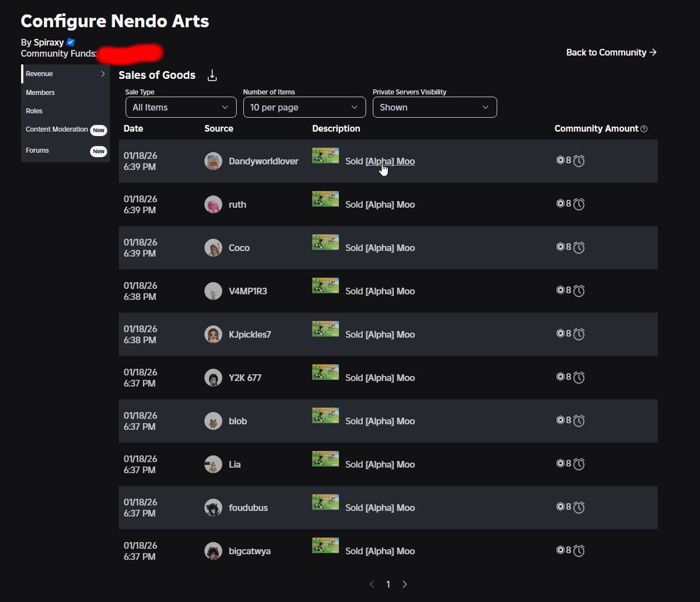This screenshot has height=602, width=700.
Task: Open the Sale Type dropdown
Action: [181, 107]
